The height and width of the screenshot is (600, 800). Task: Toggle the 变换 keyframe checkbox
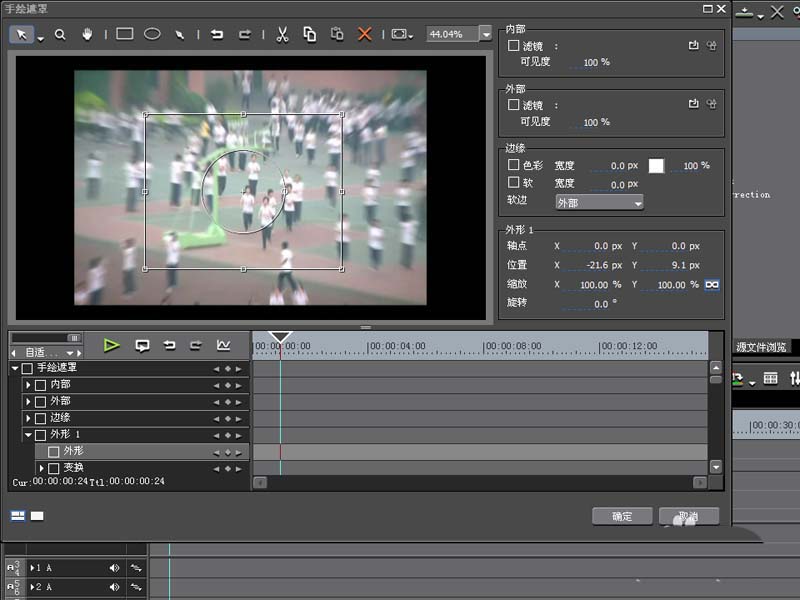tap(54, 468)
